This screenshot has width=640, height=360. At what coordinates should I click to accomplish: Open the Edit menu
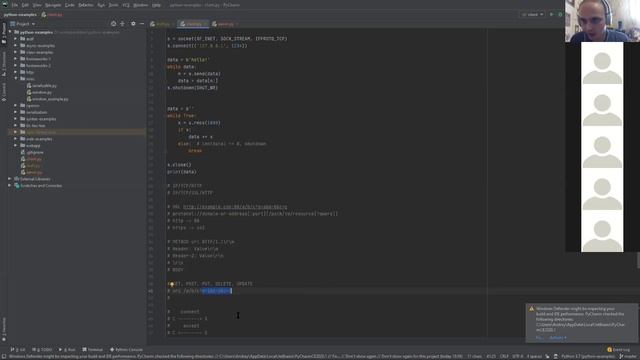tap(25, 5)
